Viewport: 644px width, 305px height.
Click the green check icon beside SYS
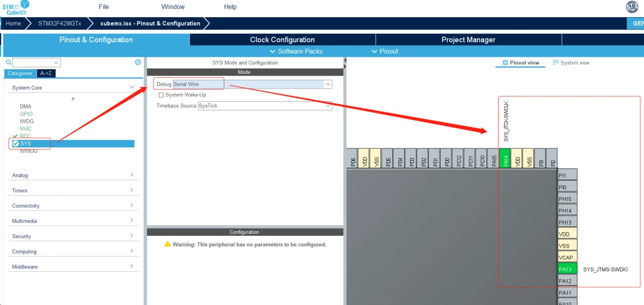tap(16, 144)
